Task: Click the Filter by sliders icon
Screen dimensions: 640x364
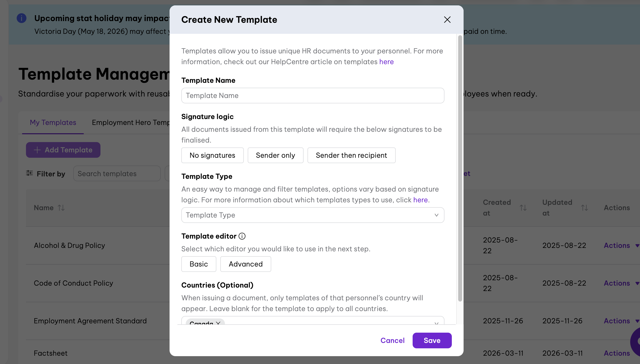Action: click(x=29, y=173)
